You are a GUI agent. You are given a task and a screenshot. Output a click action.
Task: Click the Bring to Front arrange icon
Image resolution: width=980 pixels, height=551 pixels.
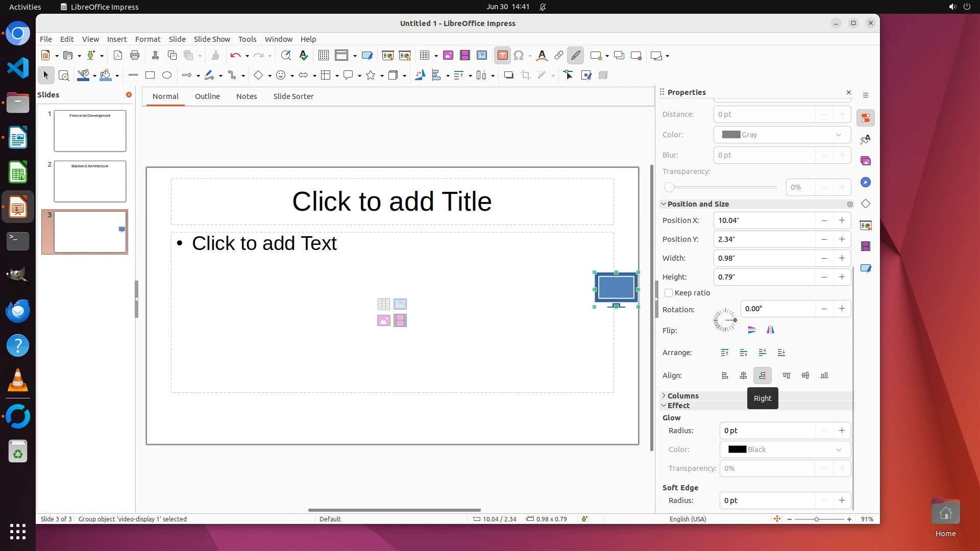click(x=725, y=353)
